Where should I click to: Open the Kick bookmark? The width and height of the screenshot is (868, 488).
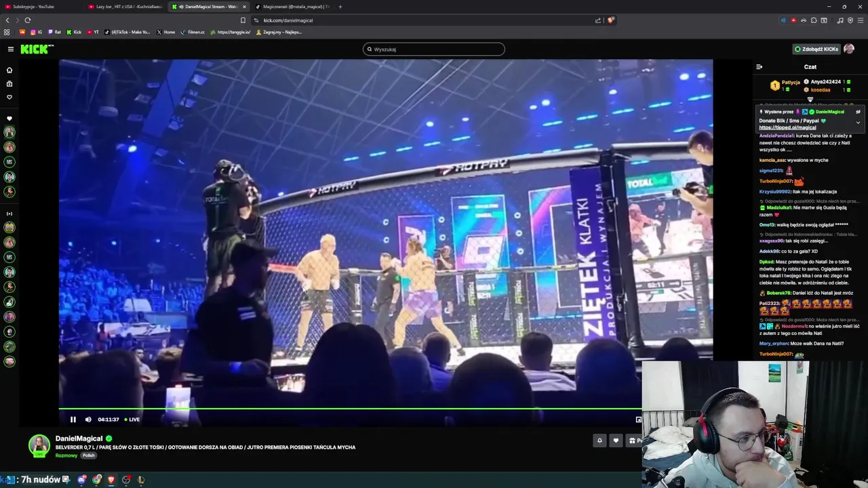[x=74, y=32]
